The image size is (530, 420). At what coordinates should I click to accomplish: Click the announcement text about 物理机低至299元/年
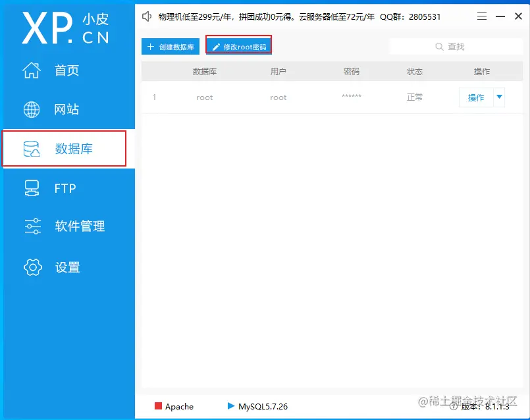point(300,17)
